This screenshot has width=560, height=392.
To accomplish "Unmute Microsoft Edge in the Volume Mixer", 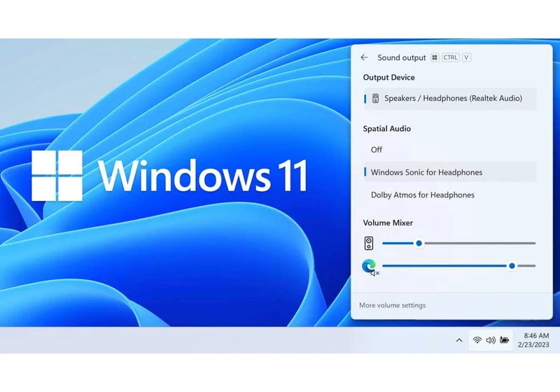I will 370,267.
